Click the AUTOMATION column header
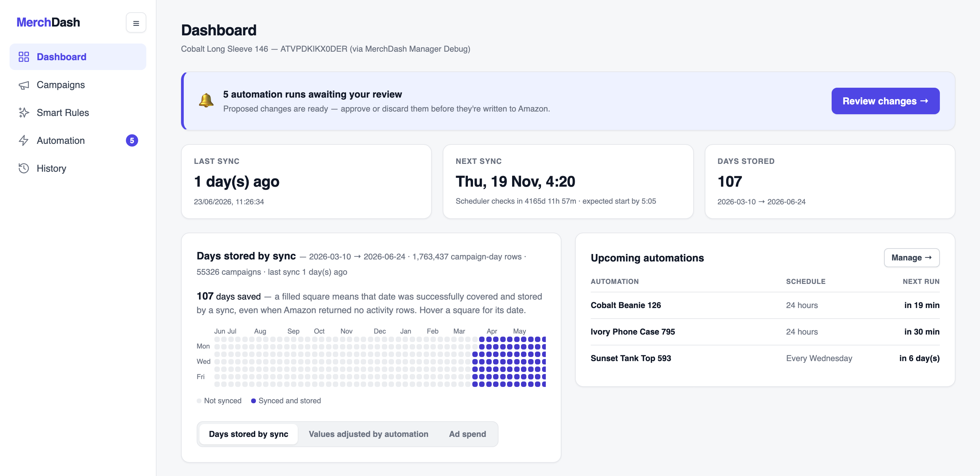 pos(615,282)
